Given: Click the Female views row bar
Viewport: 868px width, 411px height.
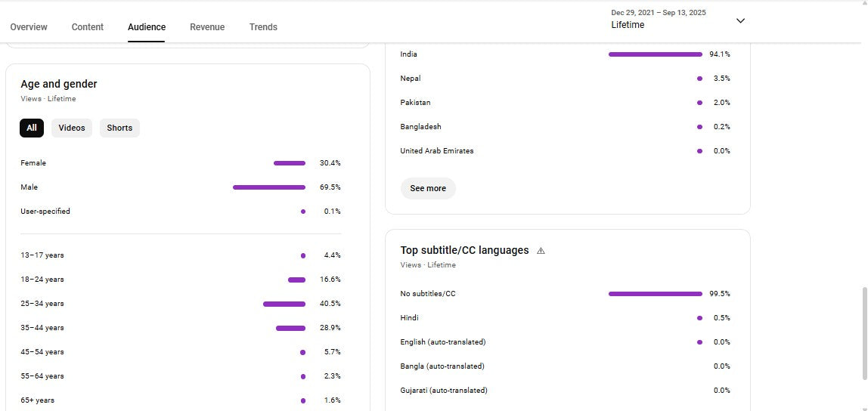Looking at the screenshot, I should pos(290,163).
